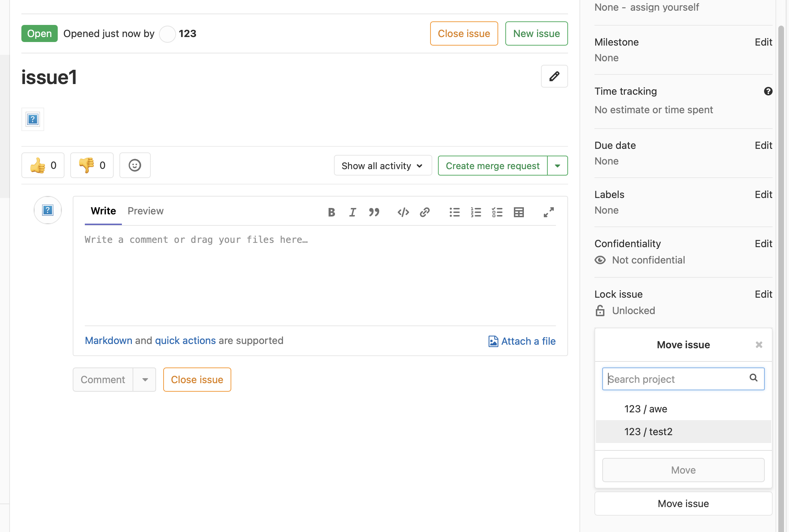Viewport: 789px width, 532px height.
Task: Open Comment button dropdown arrow
Action: click(x=145, y=380)
